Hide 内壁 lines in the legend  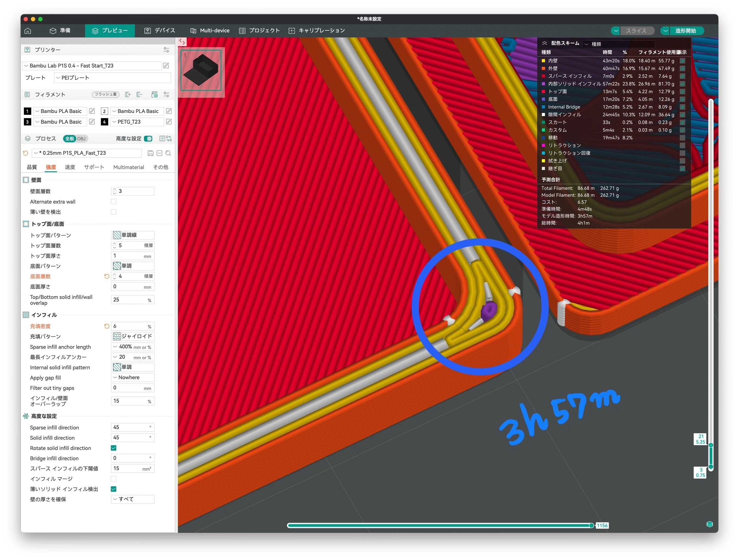coord(682,61)
